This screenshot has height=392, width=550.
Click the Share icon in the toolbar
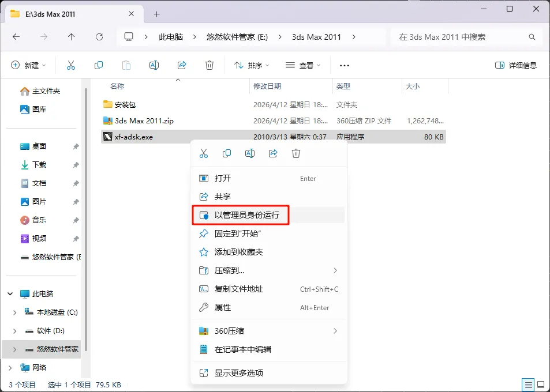coord(182,65)
